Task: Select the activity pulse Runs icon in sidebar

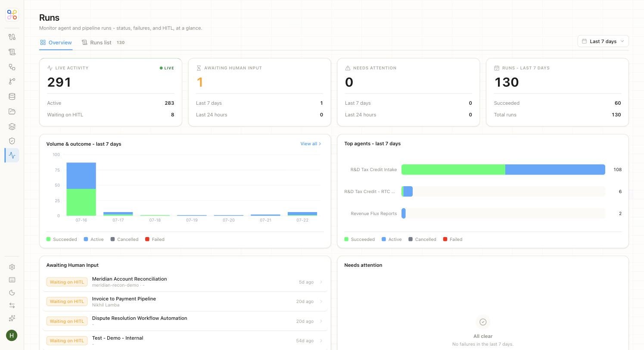Action: pyautogui.click(x=12, y=156)
